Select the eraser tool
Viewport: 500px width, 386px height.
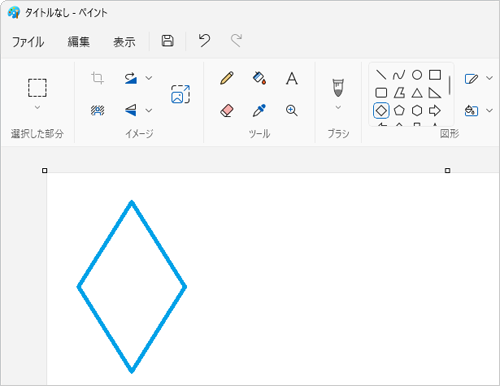pyautogui.click(x=227, y=110)
